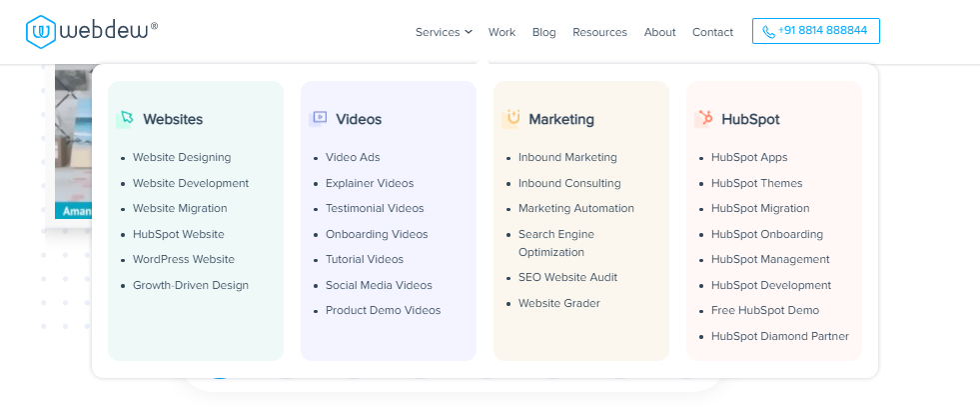Click the webdew hexagon logo icon
The image size is (980, 407).
click(x=41, y=32)
